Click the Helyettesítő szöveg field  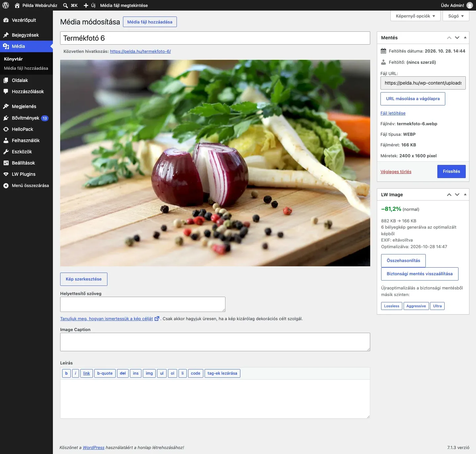click(x=143, y=304)
